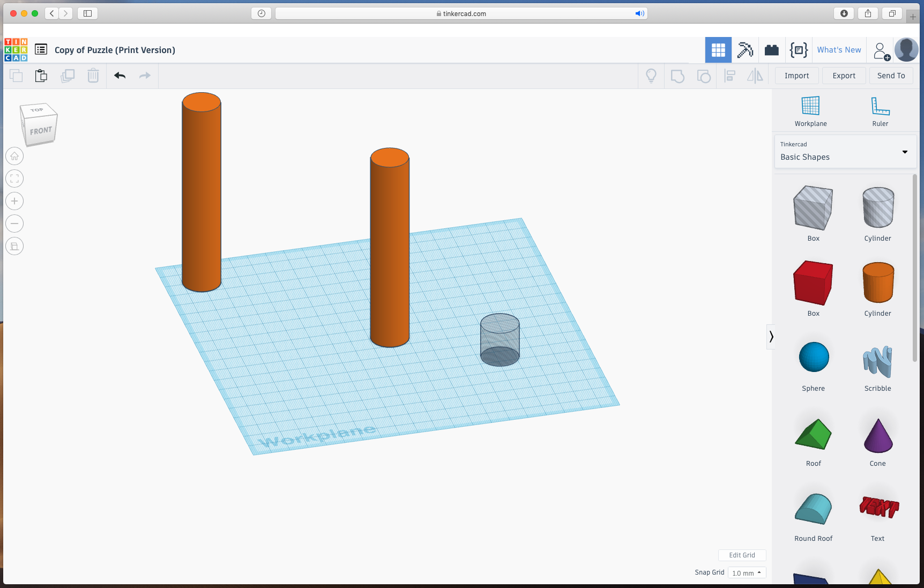
Task: Open the Basic Shapes category dropdown
Action: 845,152
